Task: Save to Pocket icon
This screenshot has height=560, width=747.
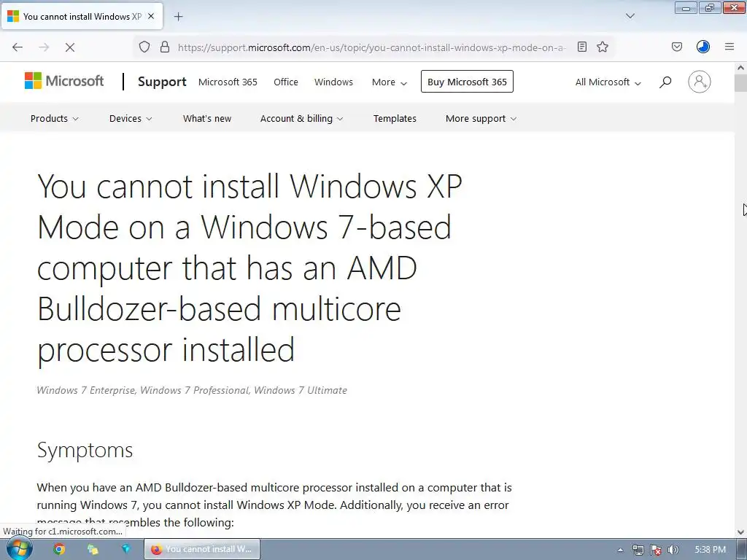Action: click(677, 47)
